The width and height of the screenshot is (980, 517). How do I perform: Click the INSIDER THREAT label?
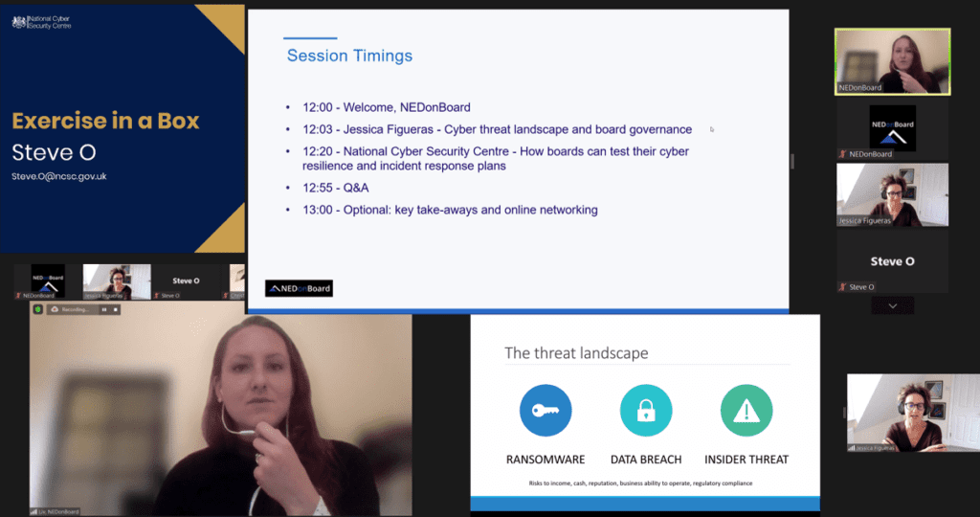[746, 460]
